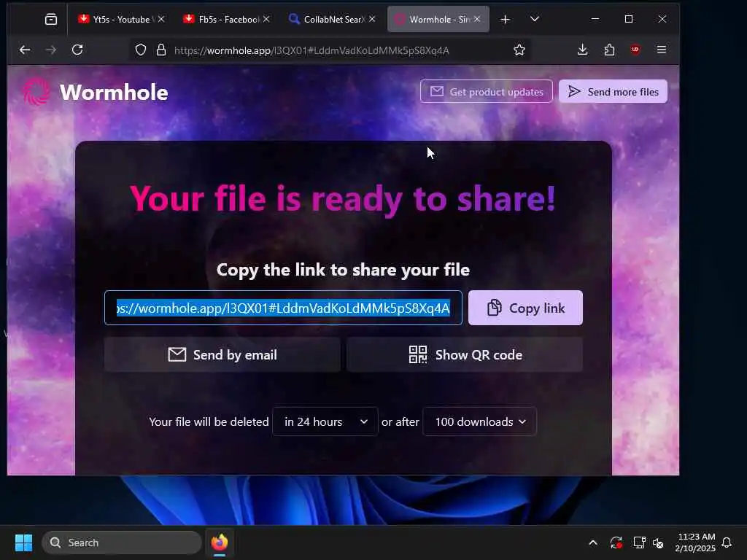Viewport: 747px width, 560px height.
Task: Click the Copy link button
Action: [x=525, y=308]
